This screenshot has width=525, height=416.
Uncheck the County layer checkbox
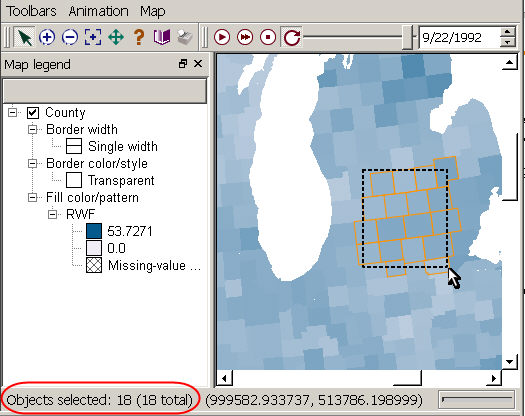pos(33,113)
